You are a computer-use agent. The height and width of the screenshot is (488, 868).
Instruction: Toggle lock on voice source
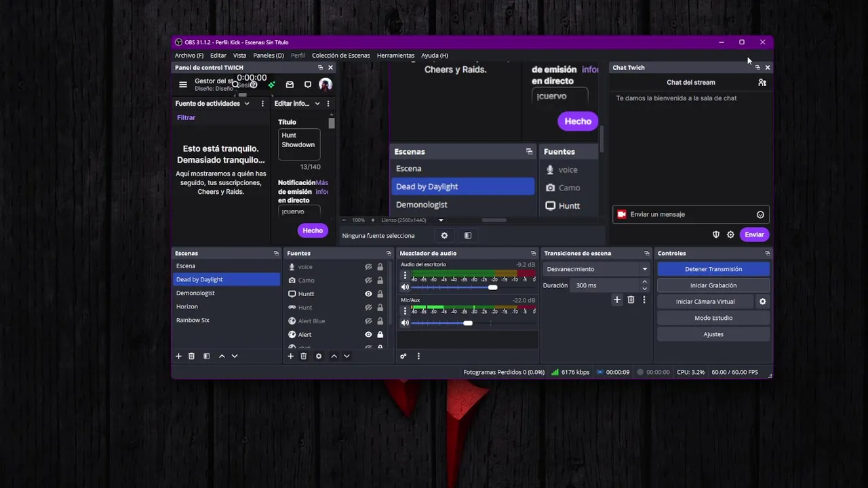380,267
